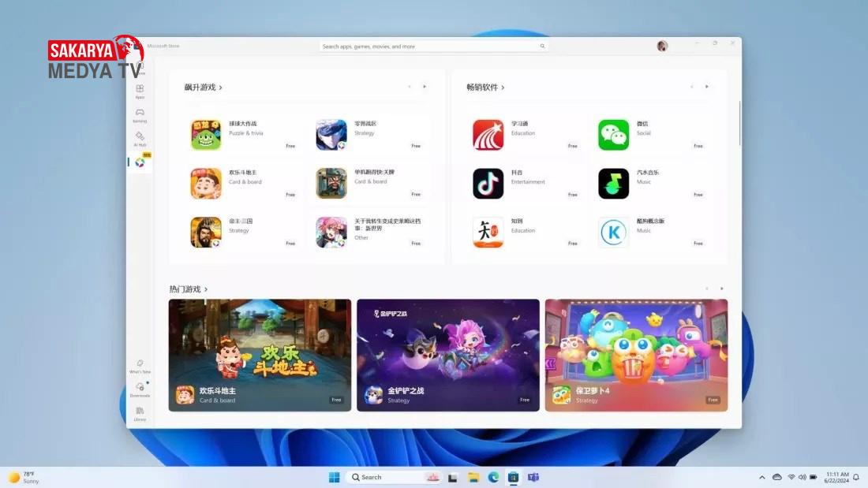Select the green WeChat (微信) app icon
The image size is (868, 488).
(x=613, y=135)
